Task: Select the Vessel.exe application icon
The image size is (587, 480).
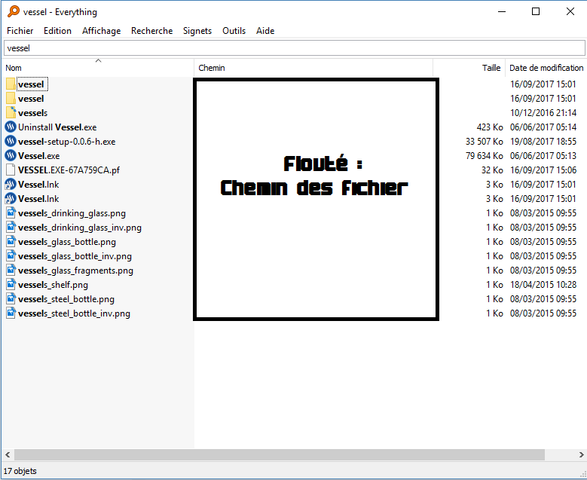Action: tap(10, 155)
